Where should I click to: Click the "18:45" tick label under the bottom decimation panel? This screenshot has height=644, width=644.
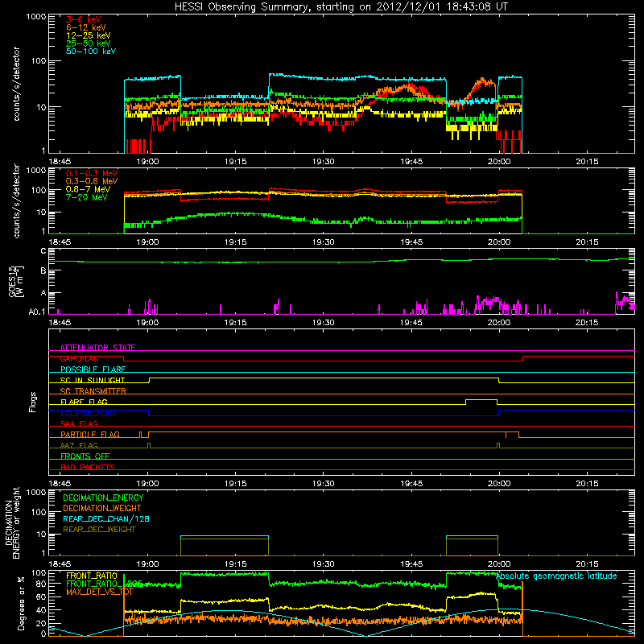pos(60,564)
